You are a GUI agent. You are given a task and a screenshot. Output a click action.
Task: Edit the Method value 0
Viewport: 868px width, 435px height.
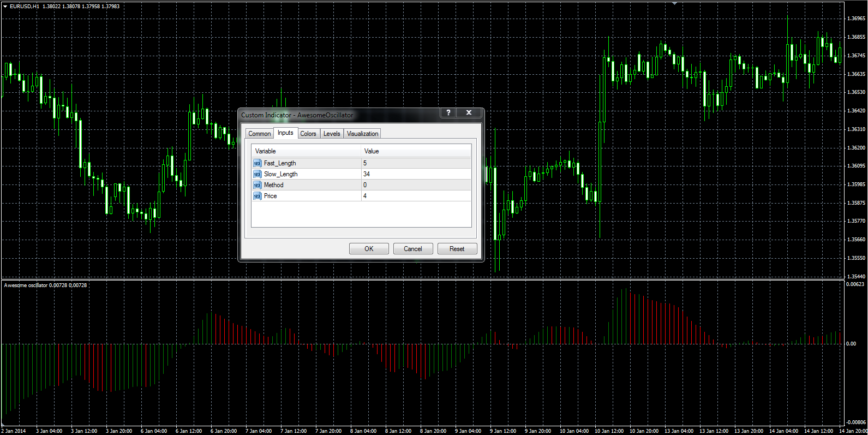[x=416, y=185]
